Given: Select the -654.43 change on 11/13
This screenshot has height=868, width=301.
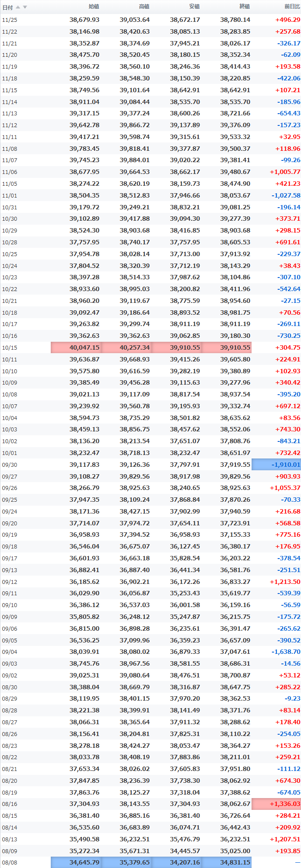Looking at the screenshot, I should [x=288, y=114].
